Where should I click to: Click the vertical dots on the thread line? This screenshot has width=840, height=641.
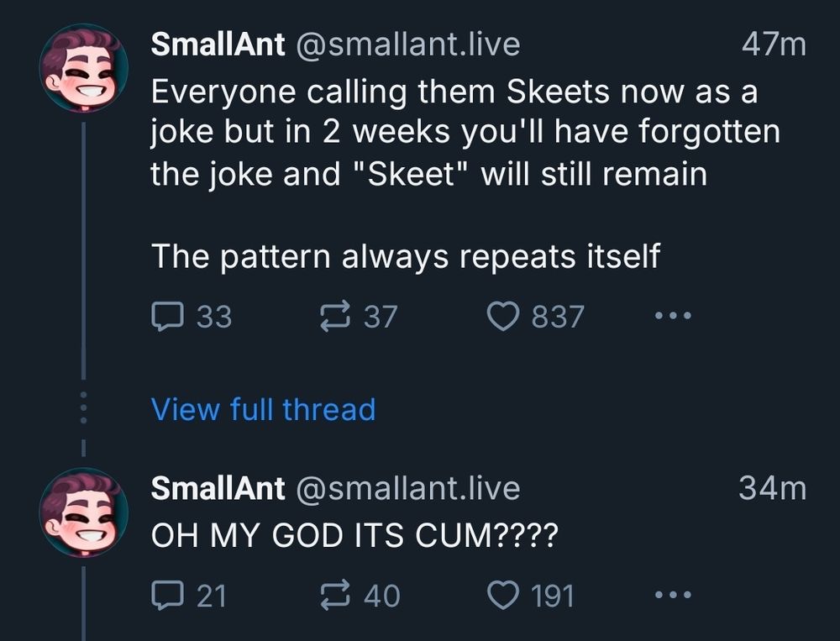point(83,408)
